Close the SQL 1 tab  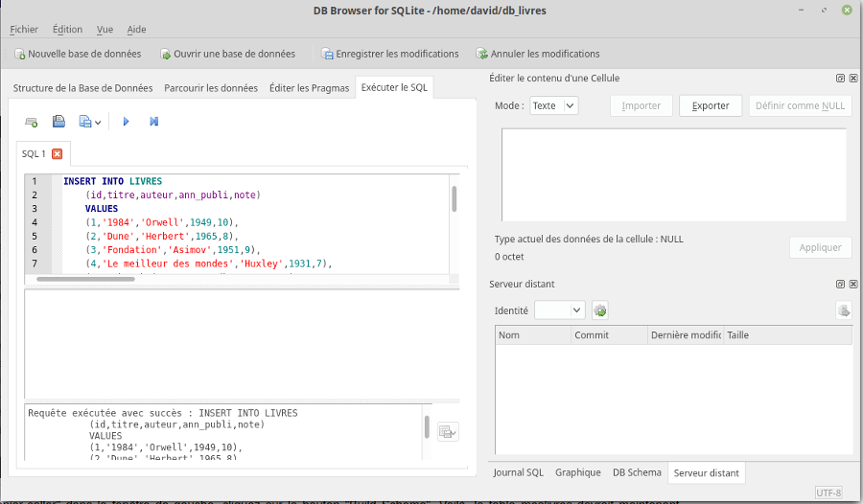coord(58,153)
